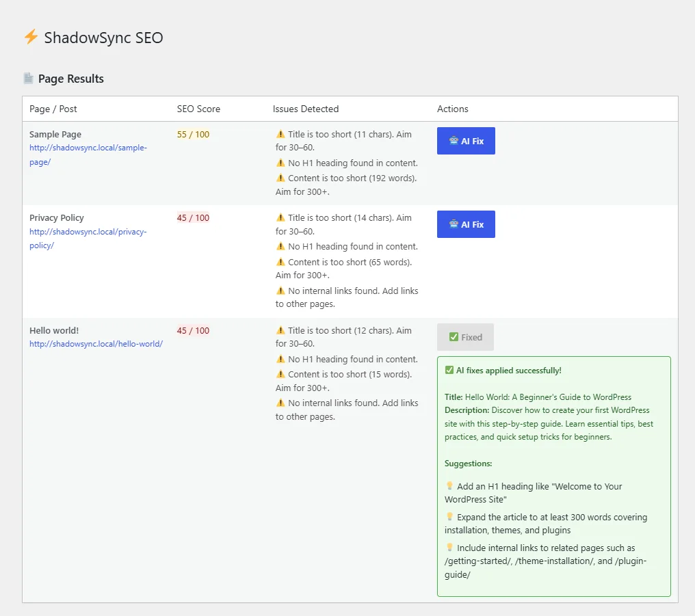Select the 'Hello world!' title text
Image resolution: width=695 pixels, height=616 pixels.
point(54,330)
